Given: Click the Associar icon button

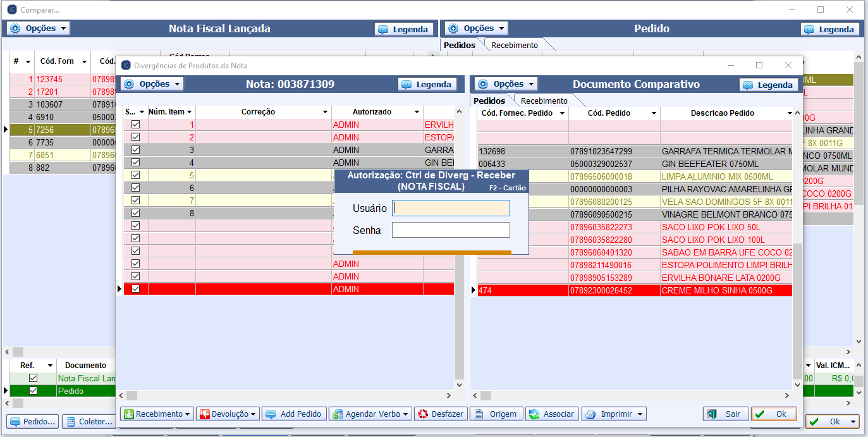Looking at the screenshot, I should point(552,414).
